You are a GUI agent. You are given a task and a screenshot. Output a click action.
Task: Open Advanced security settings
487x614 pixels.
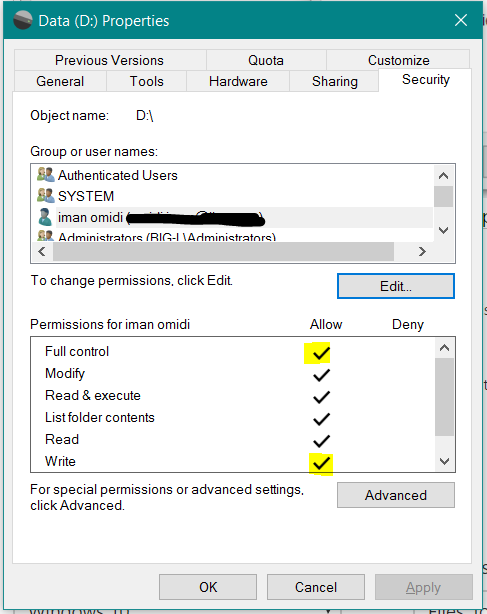[x=396, y=495]
